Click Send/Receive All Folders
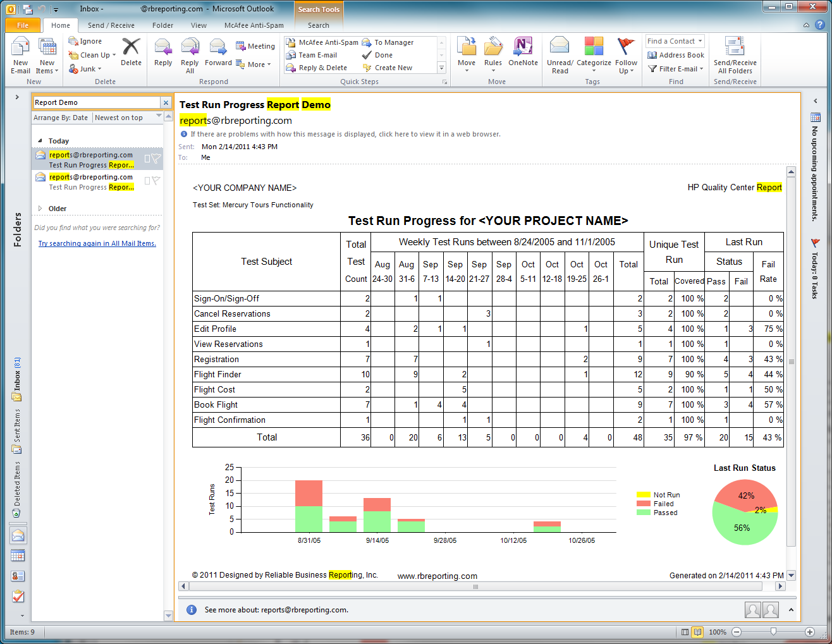This screenshot has width=832, height=644. pos(735,54)
